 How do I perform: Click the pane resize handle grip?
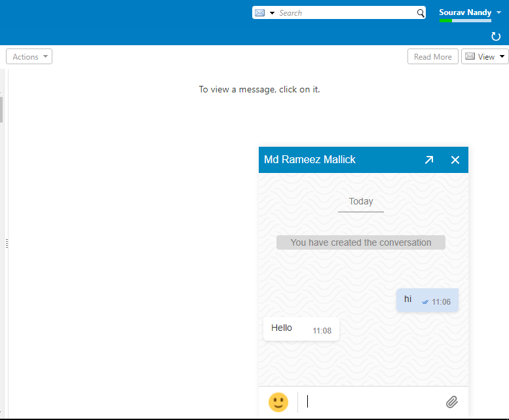coord(7,243)
